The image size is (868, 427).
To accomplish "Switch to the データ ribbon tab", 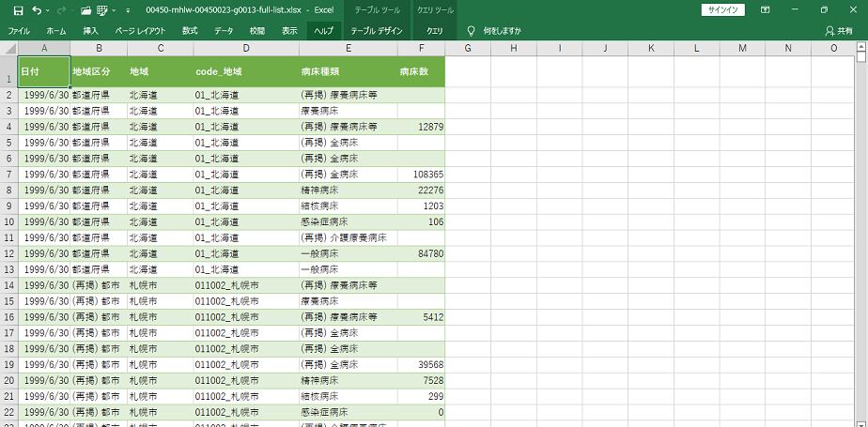I will (224, 31).
